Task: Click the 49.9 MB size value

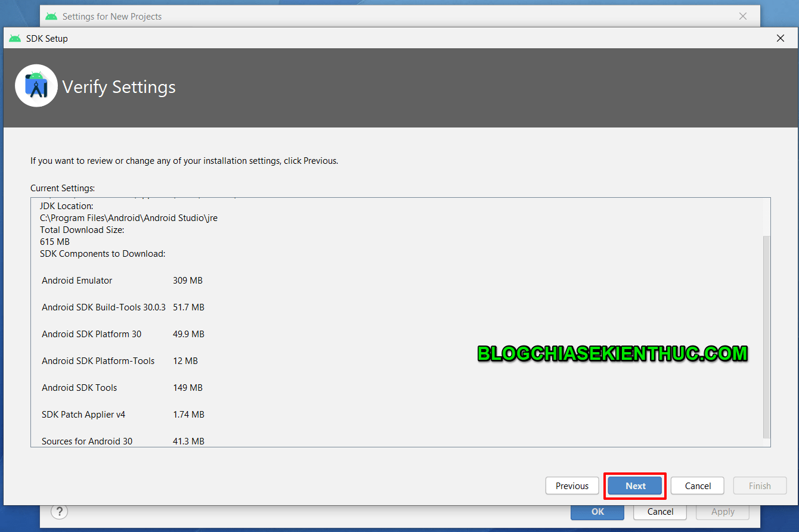Action: pos(188,334)
